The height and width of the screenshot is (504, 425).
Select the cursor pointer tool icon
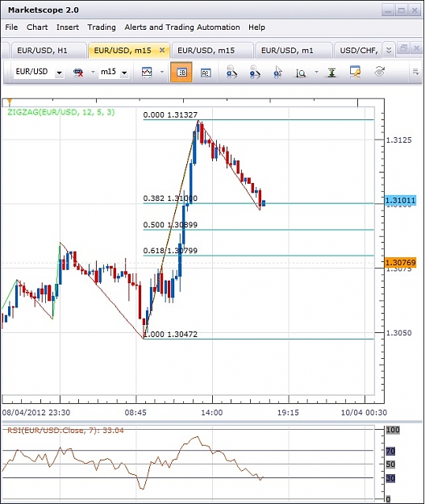(277, 72)
